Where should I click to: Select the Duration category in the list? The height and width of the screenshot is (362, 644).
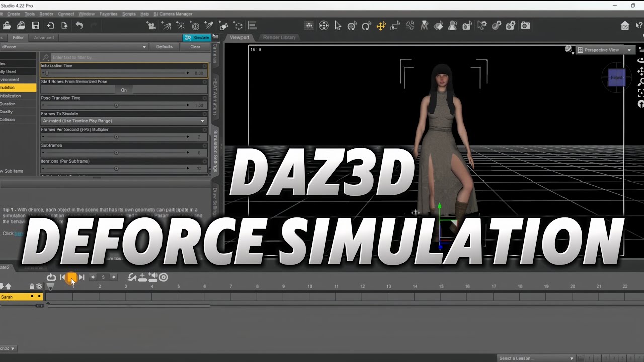point(8,104)
